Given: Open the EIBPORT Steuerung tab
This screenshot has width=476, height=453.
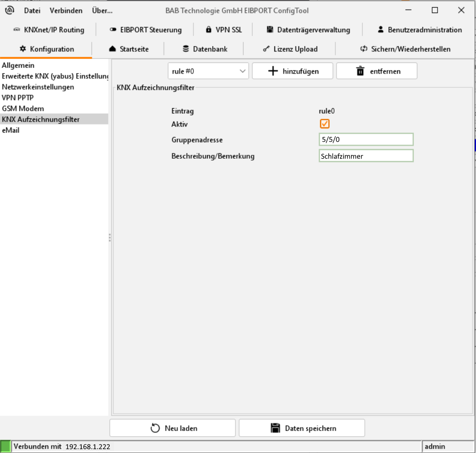Looking at the screenshot, I should coord(145,30).
